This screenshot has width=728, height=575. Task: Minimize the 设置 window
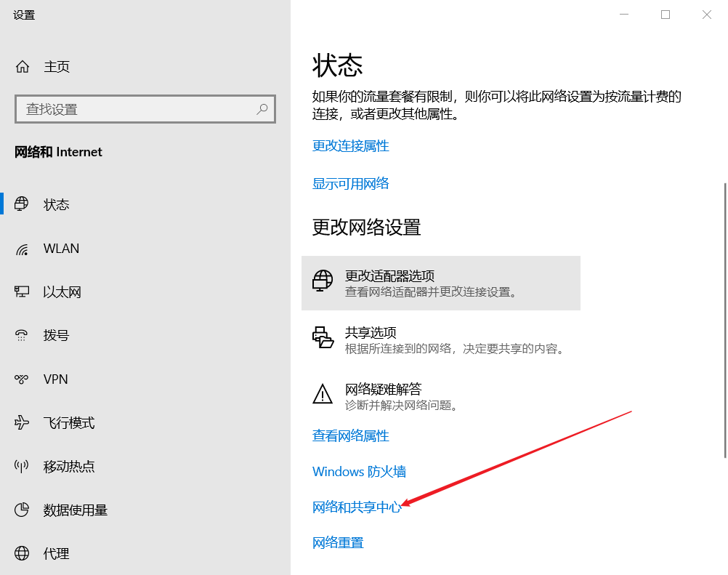coord(624,15)
